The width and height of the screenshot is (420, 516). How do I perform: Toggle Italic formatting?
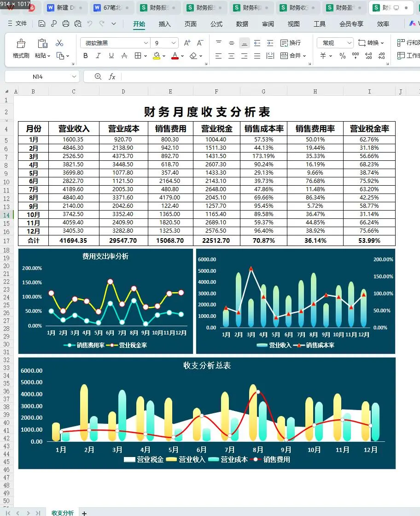tap(98, 56)
